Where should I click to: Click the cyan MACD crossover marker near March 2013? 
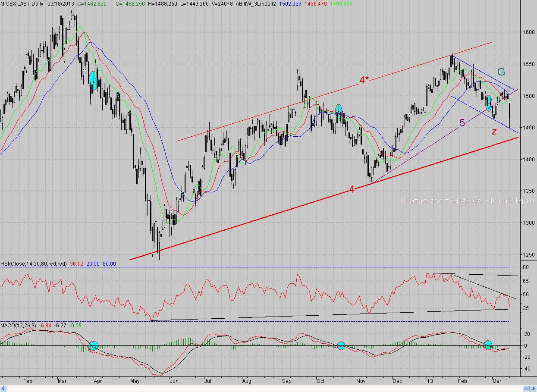[x=488, y=345]
